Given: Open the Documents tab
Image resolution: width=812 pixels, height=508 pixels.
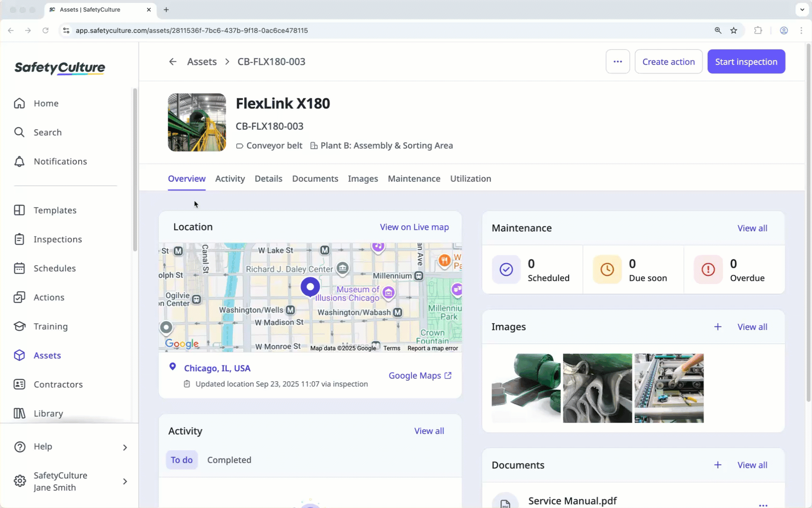Looking at the screenshot, I should pos(315,179).
